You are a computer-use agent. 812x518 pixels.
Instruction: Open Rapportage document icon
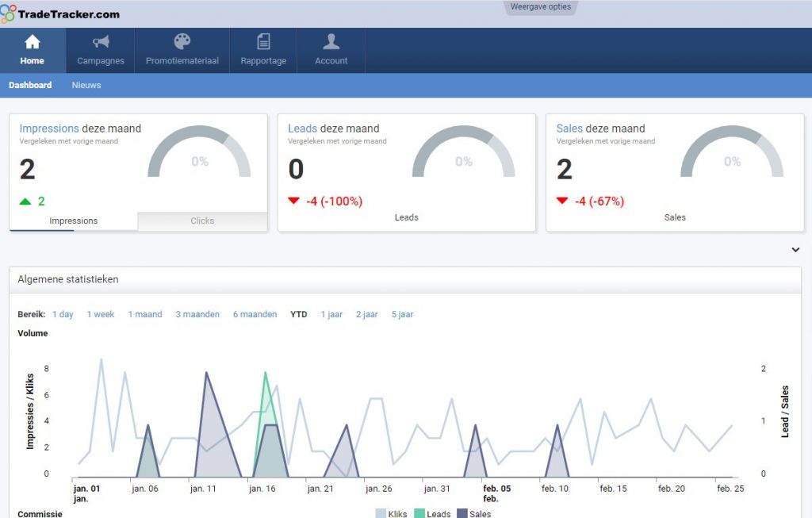pos(263,42)
